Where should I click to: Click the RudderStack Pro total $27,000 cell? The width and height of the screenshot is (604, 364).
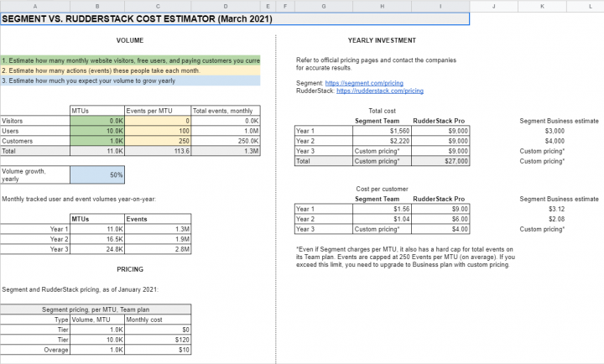pyautogui.click(x=440, y=160)
